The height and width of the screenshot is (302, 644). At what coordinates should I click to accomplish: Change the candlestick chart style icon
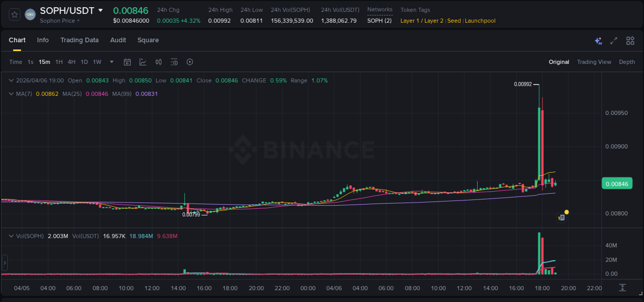pos(159,62)
